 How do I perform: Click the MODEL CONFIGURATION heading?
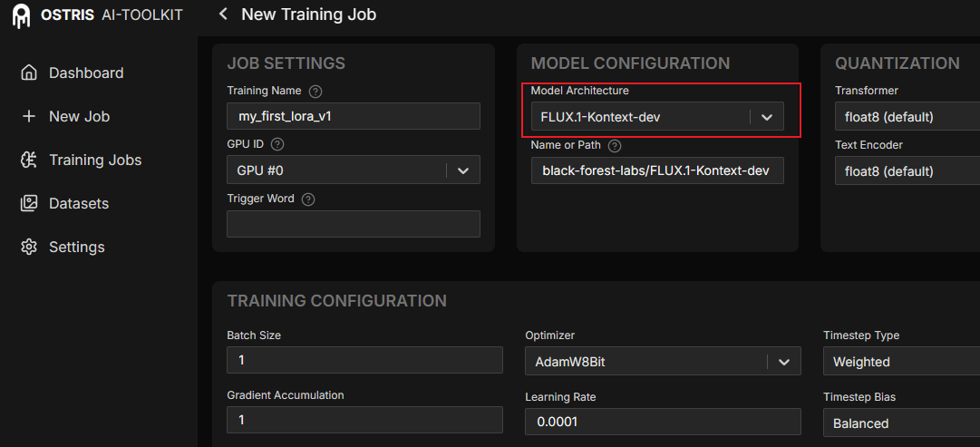click(x=631, y=63)
